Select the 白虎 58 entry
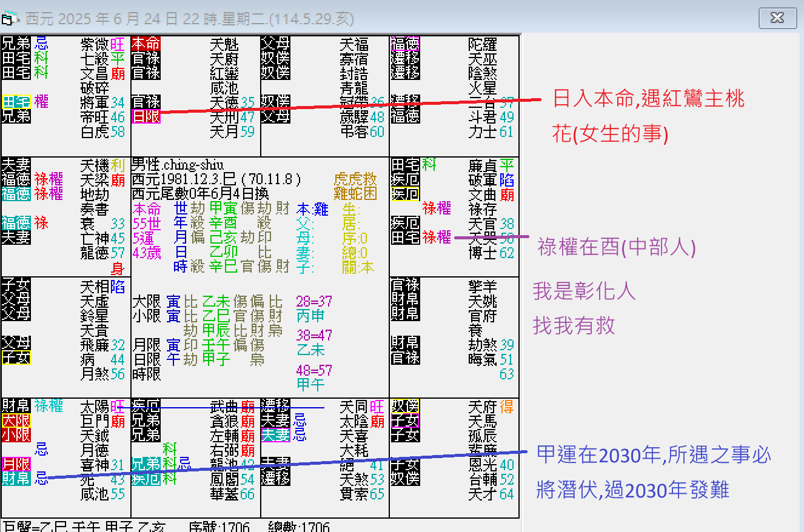This screenshot has height=532, width=804. click(102, 131)
